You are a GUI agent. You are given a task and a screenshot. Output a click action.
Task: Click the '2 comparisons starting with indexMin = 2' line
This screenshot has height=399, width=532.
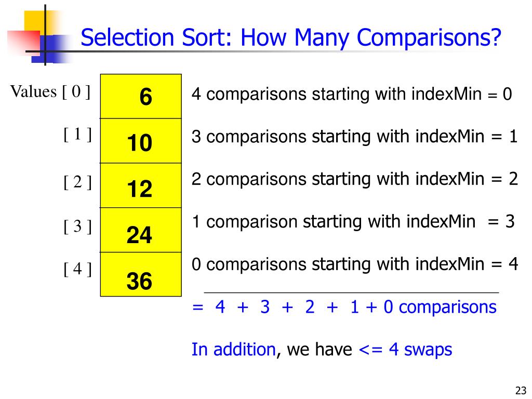point(354,179)
